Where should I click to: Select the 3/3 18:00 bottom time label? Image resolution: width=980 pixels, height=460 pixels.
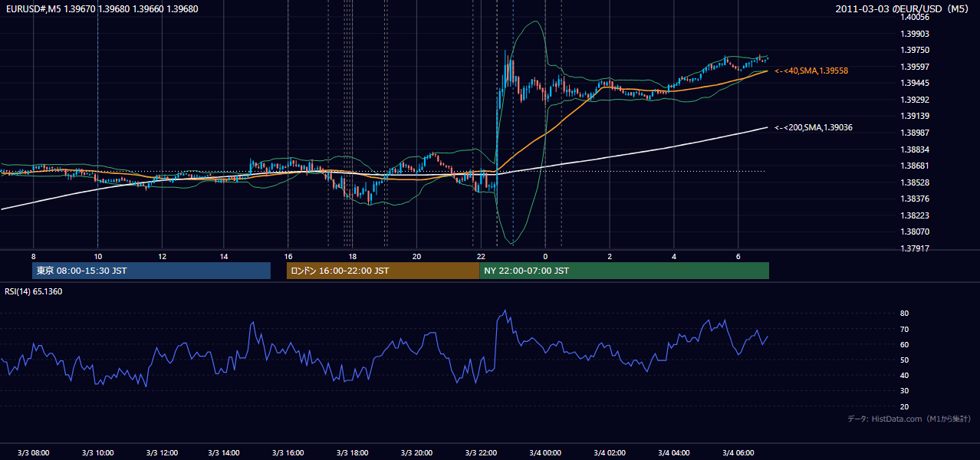click(x=353, y=453)
